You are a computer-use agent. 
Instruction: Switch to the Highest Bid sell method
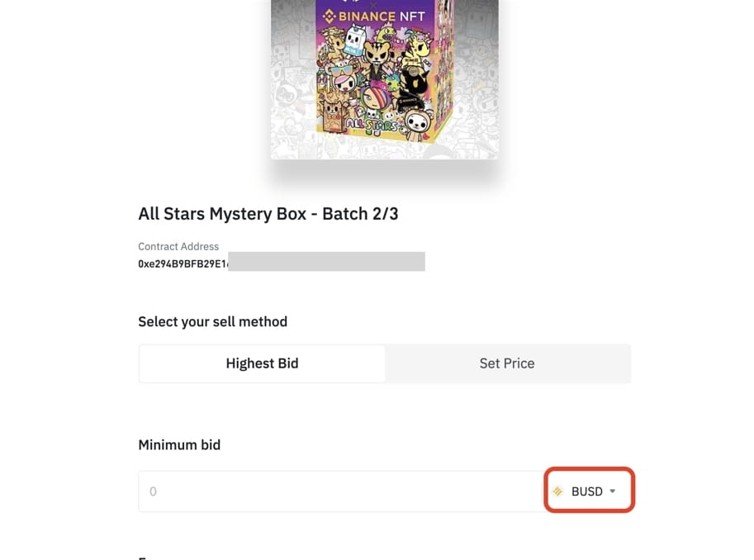point(262,363)
